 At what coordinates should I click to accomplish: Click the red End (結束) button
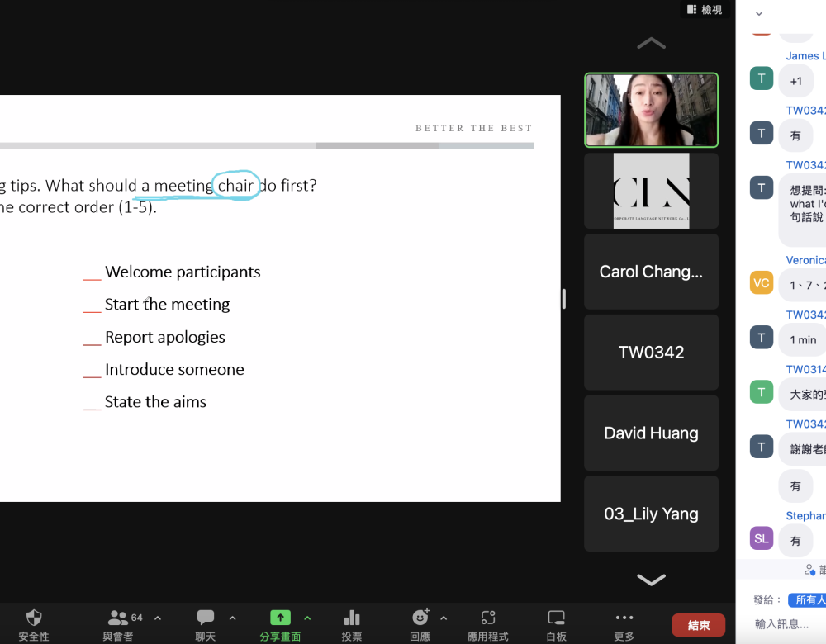[698, 625]
